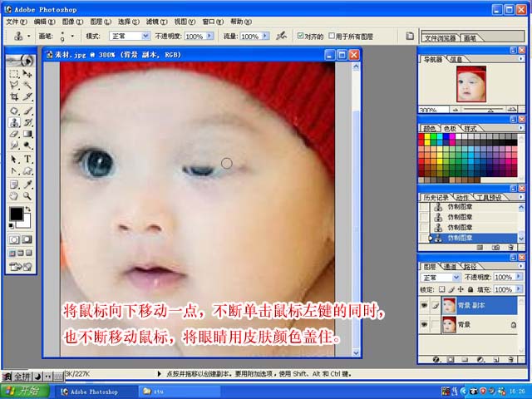
Task: Select the Zoom magnifier tool
Action: [27, 196]
